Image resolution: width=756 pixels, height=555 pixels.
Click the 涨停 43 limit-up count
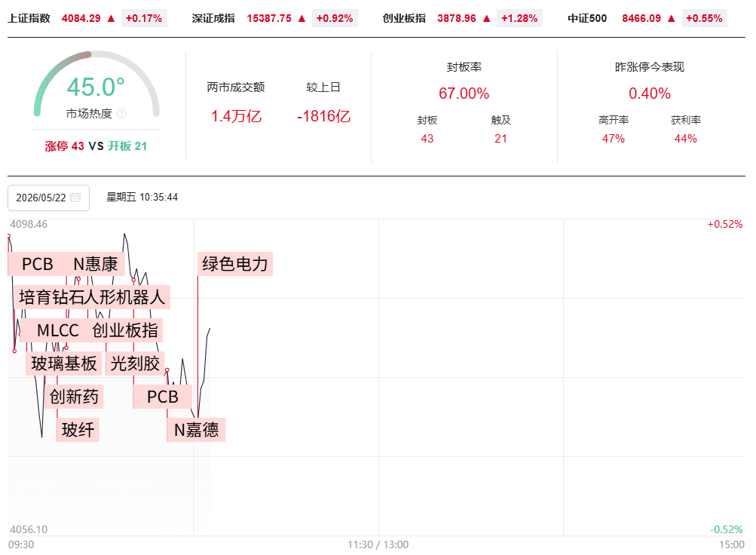tap(65, 146)
